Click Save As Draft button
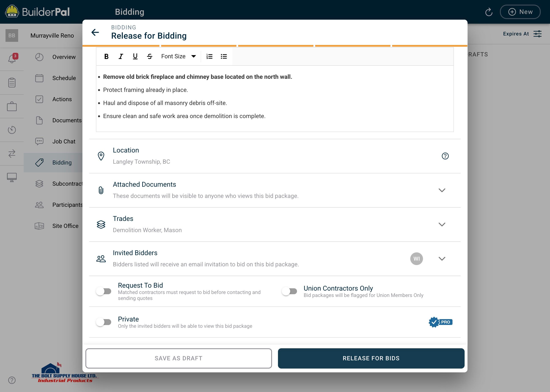 coord(178,358)
